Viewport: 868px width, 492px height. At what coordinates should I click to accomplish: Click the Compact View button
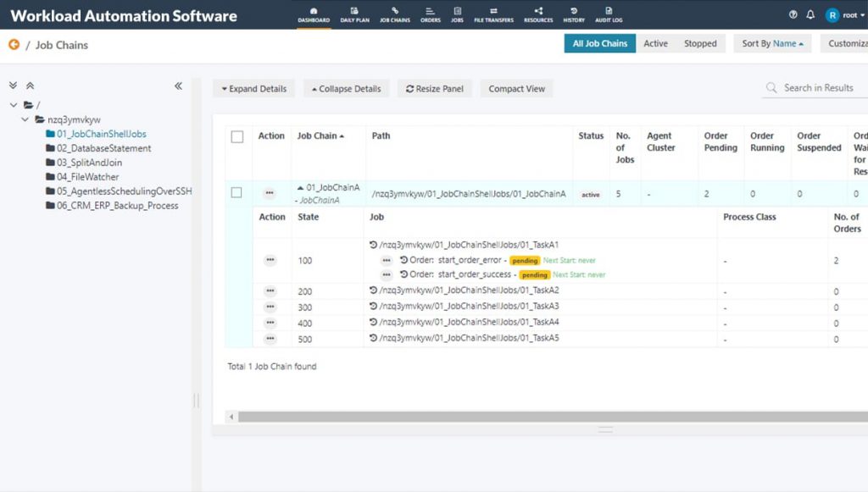516,89
